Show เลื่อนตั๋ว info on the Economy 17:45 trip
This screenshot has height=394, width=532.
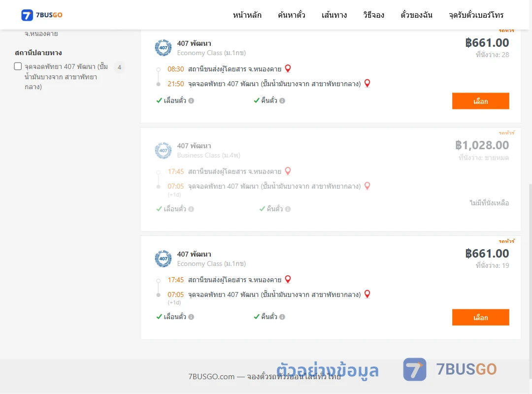(191, 317)
